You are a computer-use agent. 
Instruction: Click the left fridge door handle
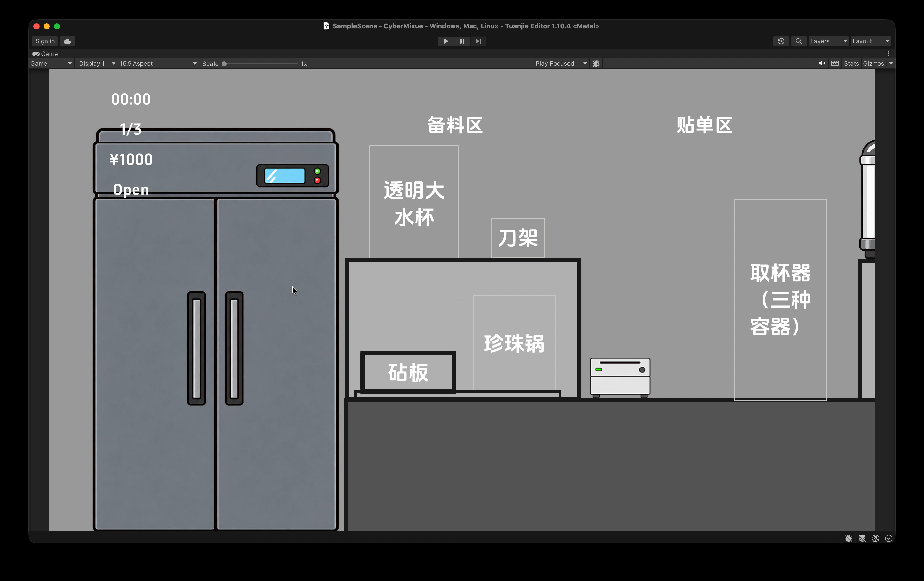click(197, 348)
